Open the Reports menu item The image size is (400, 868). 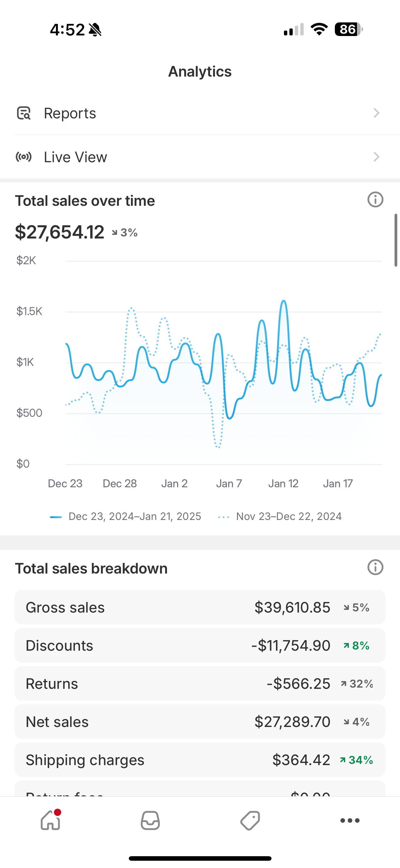[x=70, y=113]
